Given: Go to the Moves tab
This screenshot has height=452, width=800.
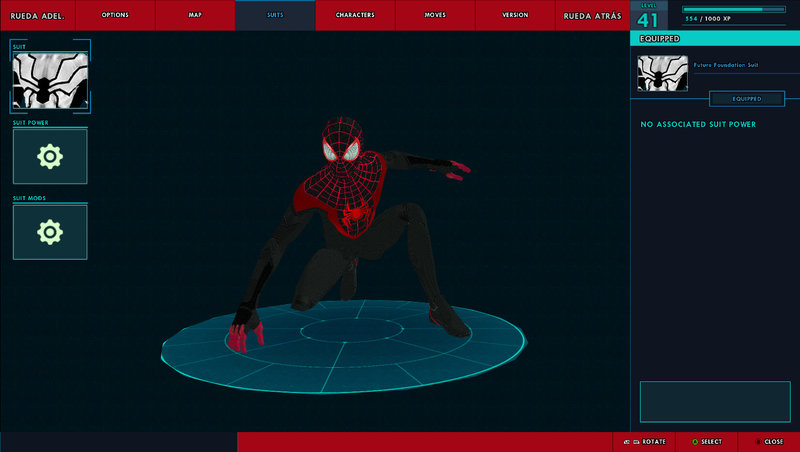Looking at the screenshot, I should (x=435, y=15).
